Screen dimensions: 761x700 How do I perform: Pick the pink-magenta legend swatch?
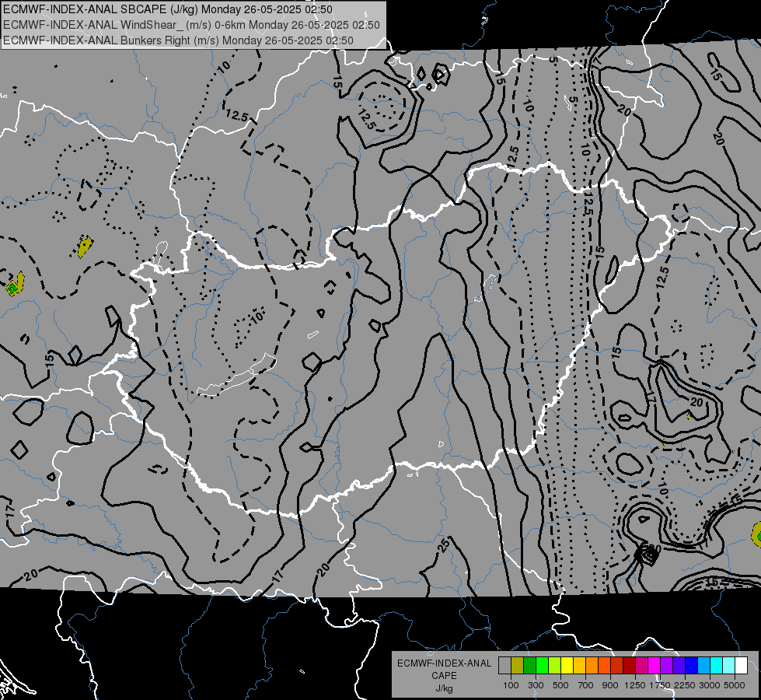click(x=642, y=665)
